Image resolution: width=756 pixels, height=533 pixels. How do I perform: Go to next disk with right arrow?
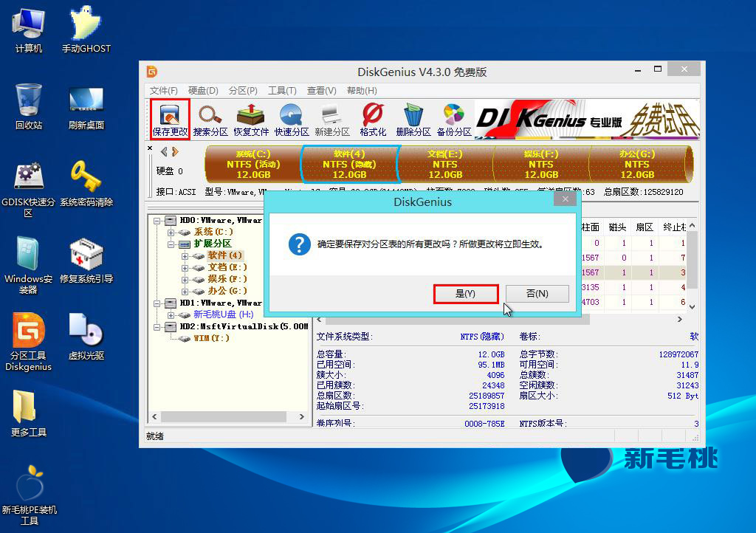tap(175, 152)
